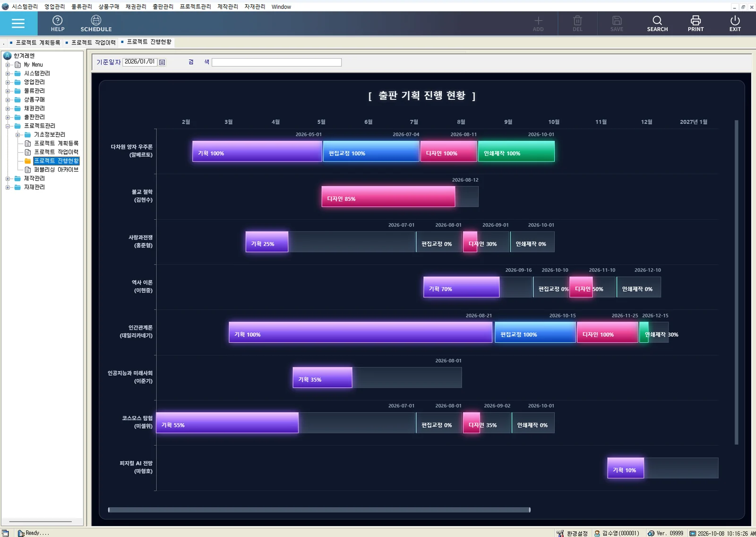Click the 프로젝트 계획등록 tree document icon
The image size is (756, 537).
point(28,143)
